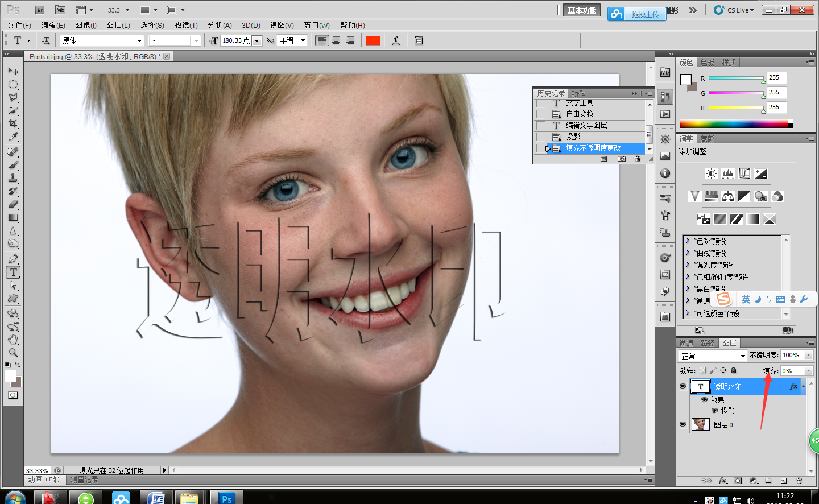Open the Warp Text dialog
The width and height of the screenshot is (819, 504).
[396, 40]
